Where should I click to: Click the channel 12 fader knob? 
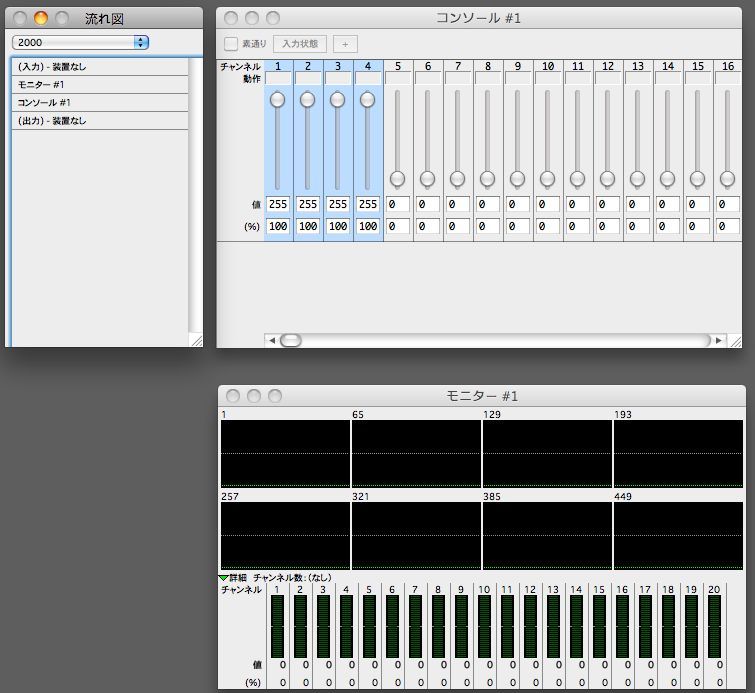pos(607,179)
